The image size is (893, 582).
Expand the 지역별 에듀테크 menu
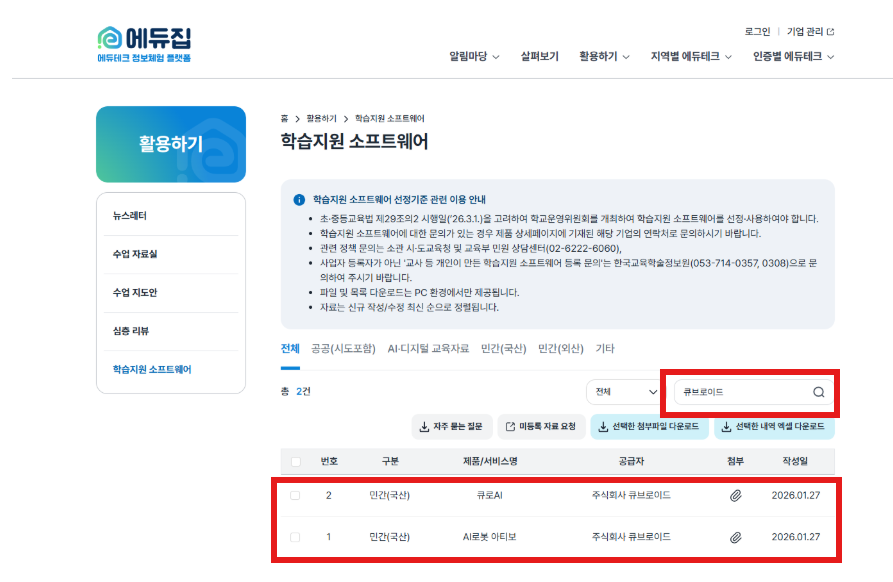click(x=691, y=56)
